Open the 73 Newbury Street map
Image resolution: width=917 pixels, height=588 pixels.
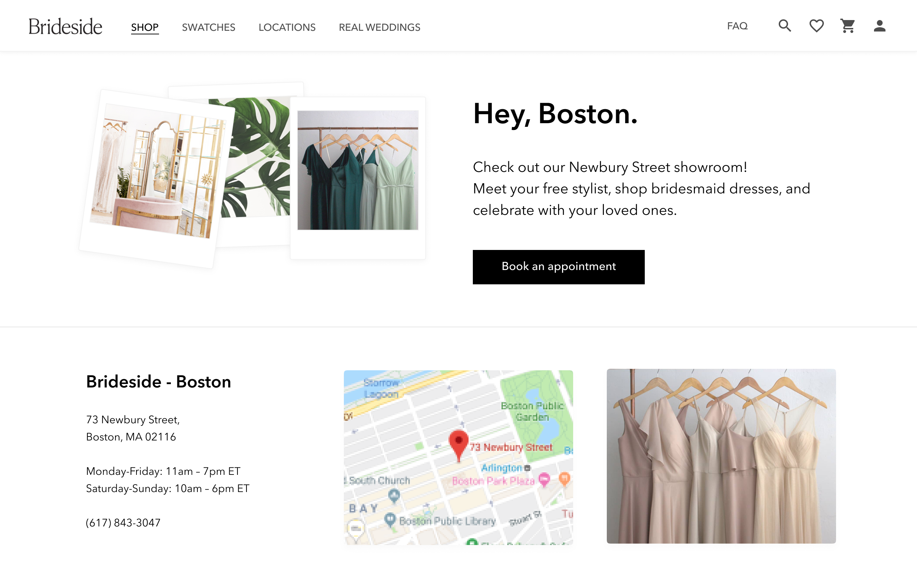[458, 457]
